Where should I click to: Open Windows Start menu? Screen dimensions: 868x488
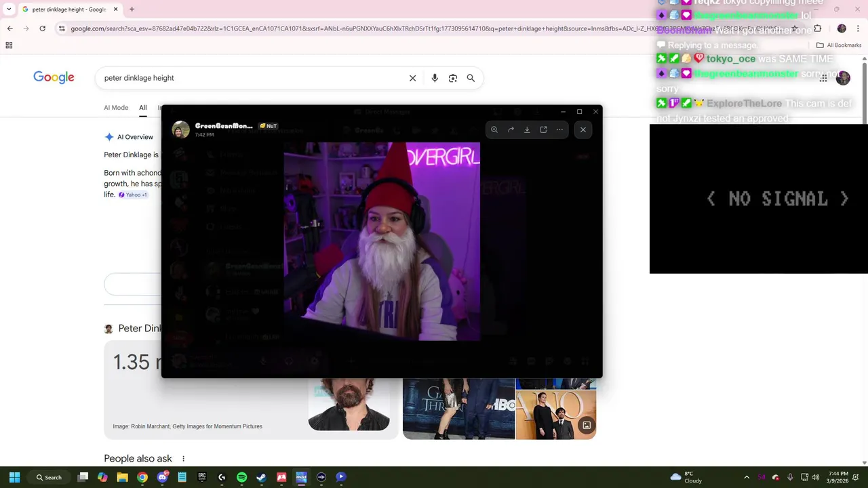[x=14, y=477]
